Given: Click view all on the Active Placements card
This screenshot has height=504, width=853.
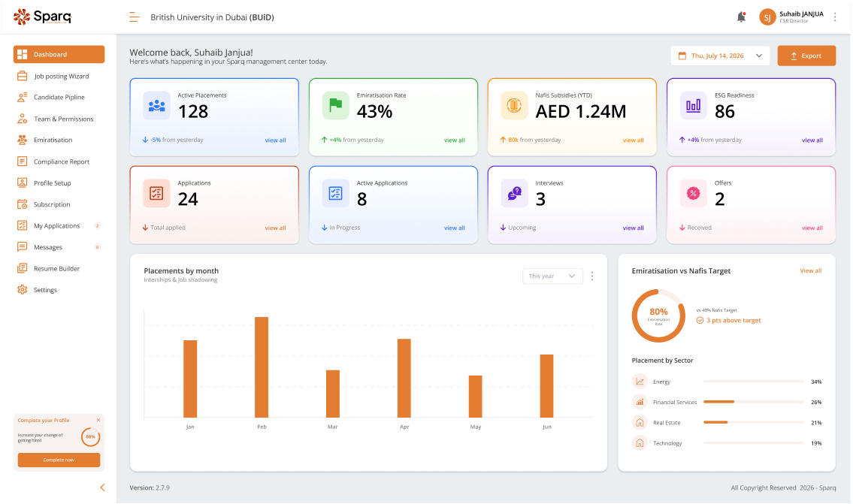Looking at the screenshot, I should [275, 140].
